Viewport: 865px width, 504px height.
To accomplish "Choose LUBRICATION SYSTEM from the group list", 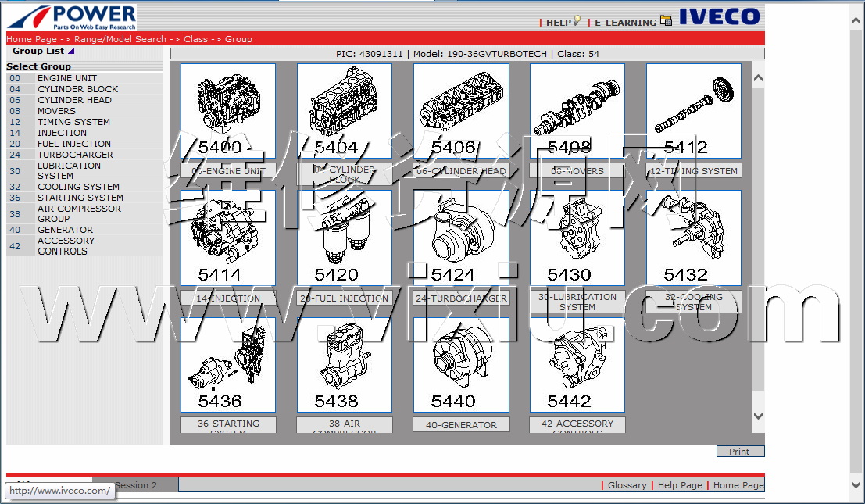I will (x=69, y=170).
